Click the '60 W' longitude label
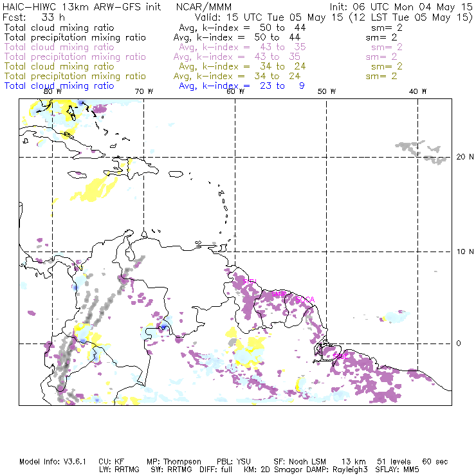The width and height of the screenshot is (476, 476). (x=235, y=91)
